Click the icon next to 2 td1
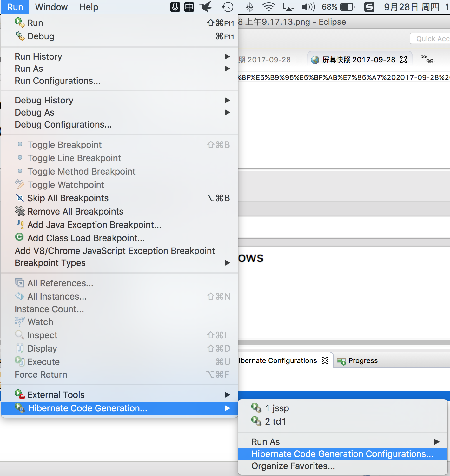The width and height of the screenshot is (450, 476). click(256, 421)
